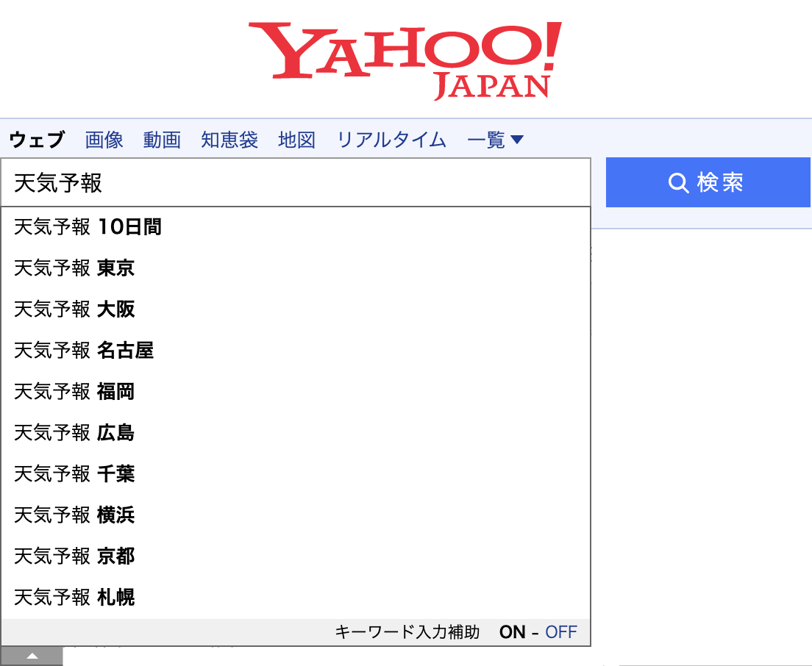Select the ウェブ search tab

(37, 140)
